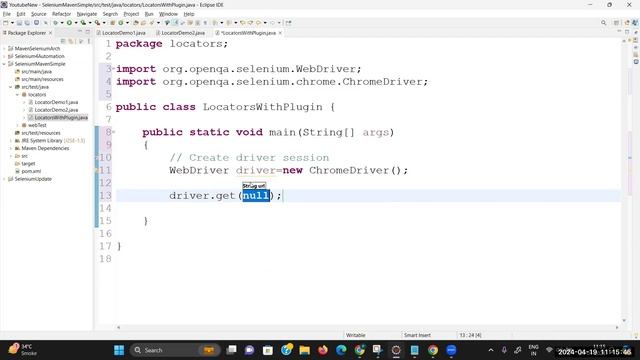
Task: Click ENG IN language indicator in tray
Action: point(533,350)
